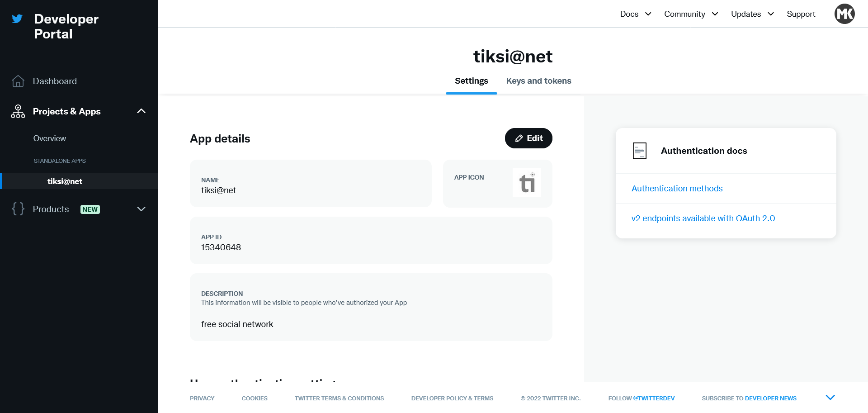The image size is (868, 413).
Task: Open the MK profile avatar
Action: click(844, 14)
